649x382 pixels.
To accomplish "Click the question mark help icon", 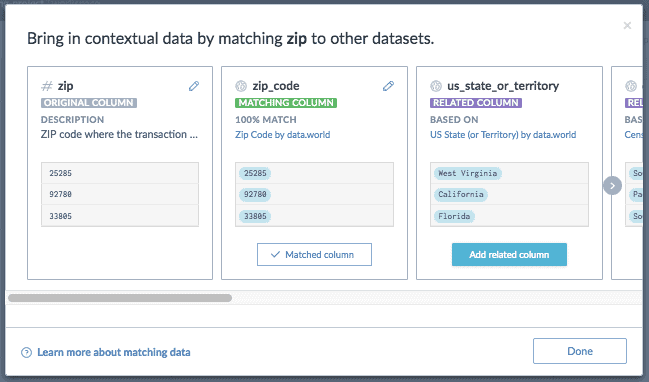I will pos(26,353).
